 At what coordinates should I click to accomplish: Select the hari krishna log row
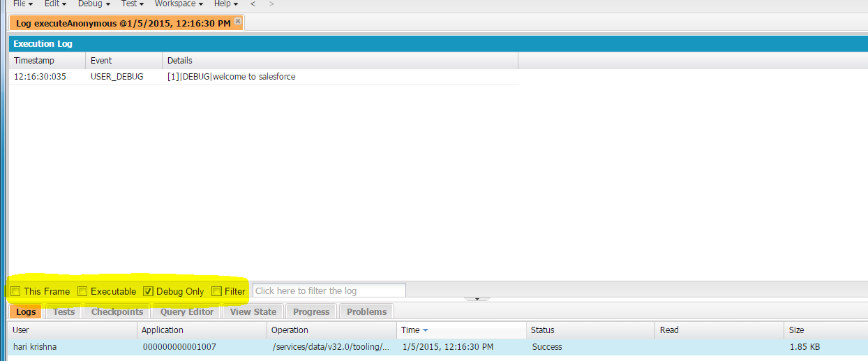pyautogui.click(x=35, y=347)
